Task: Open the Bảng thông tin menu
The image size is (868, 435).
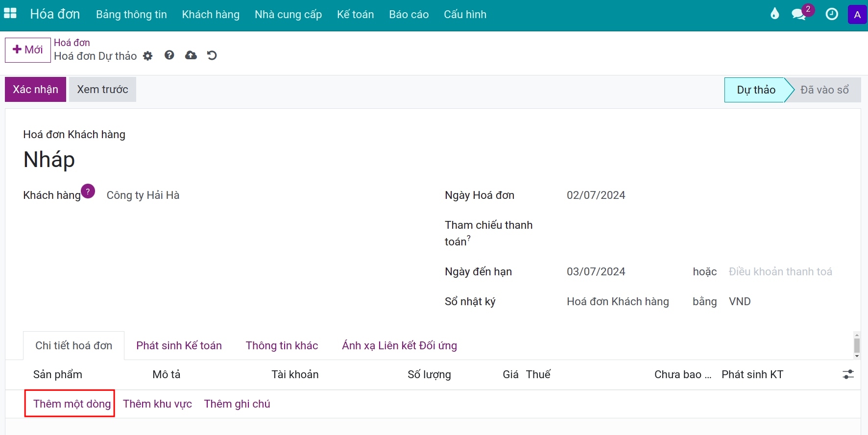Action: tap(131, 15)
